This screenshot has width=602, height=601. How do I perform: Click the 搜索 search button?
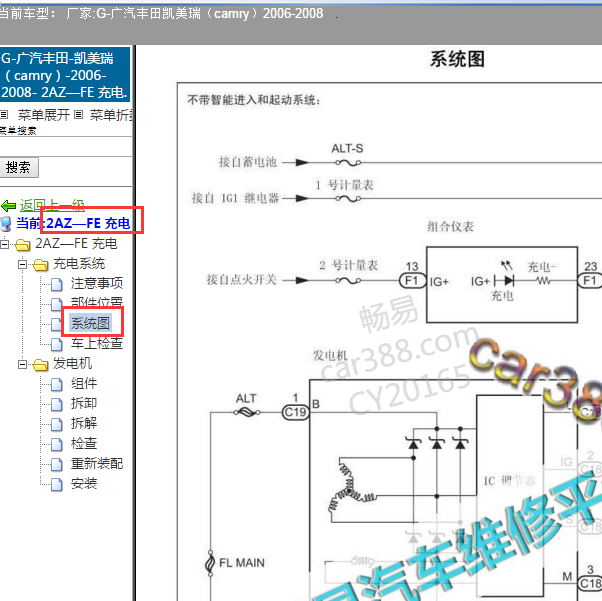tap(19, 167)
